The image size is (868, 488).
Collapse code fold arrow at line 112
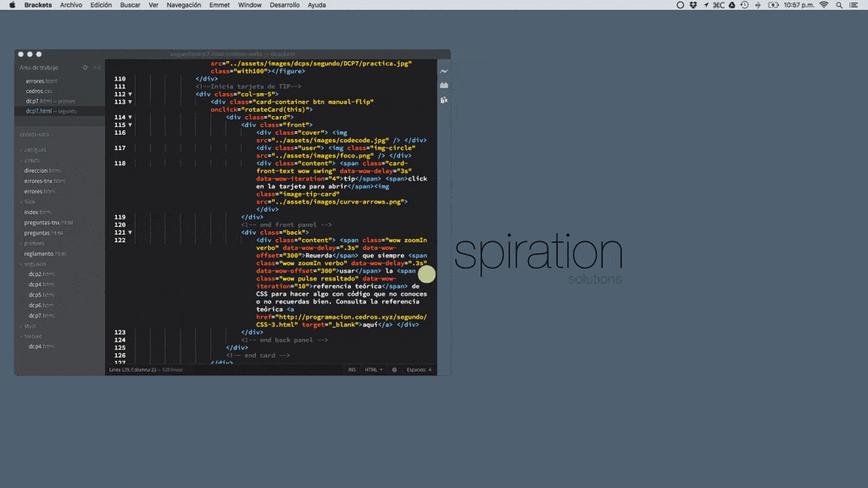130,94
